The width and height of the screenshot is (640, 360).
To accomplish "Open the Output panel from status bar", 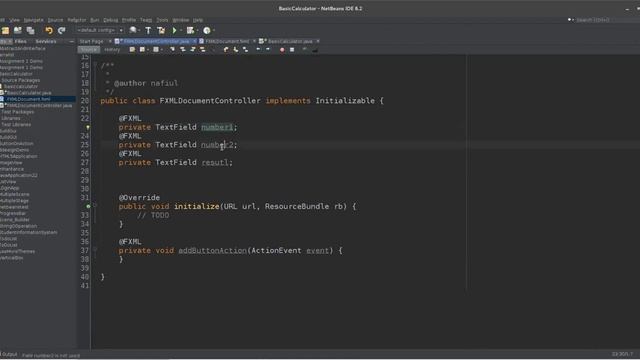I will point(9,355).
